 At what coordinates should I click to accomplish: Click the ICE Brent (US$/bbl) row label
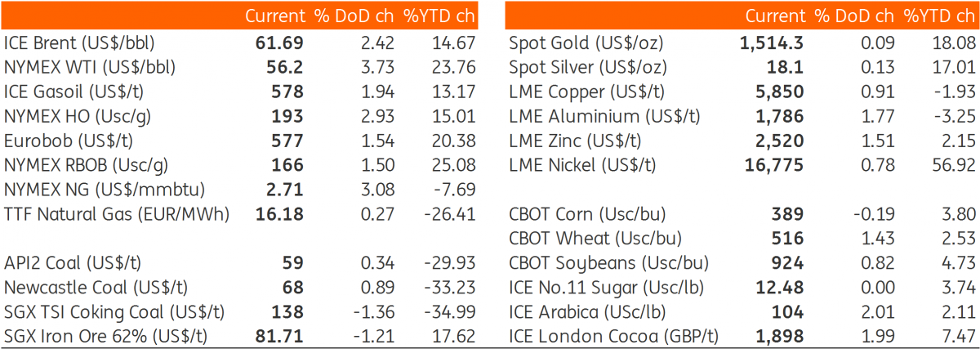click(x=79, y=43)
